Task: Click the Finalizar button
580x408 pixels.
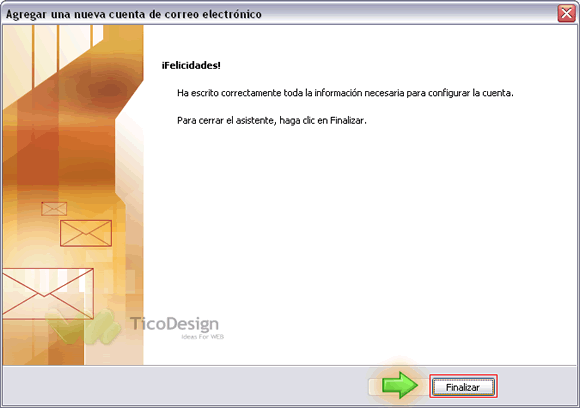Action: (x=463, y=387)
